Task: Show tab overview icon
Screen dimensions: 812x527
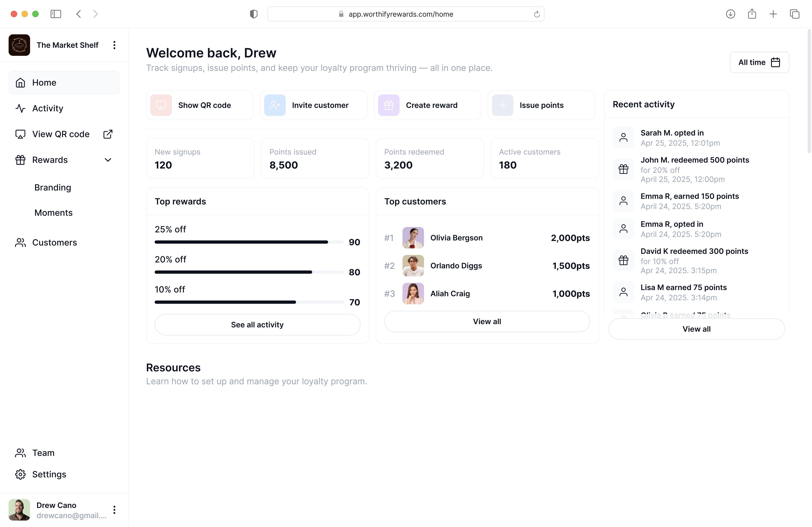Action: (795, 14)
